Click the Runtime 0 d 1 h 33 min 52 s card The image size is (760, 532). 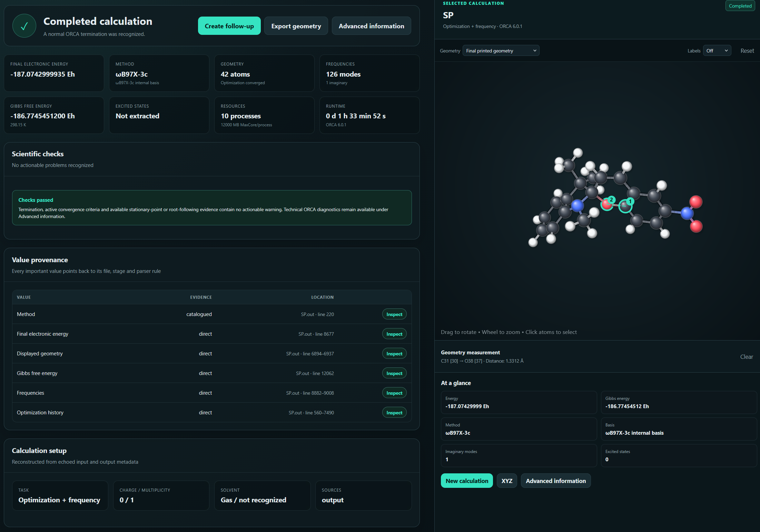(x=369, y=115)
